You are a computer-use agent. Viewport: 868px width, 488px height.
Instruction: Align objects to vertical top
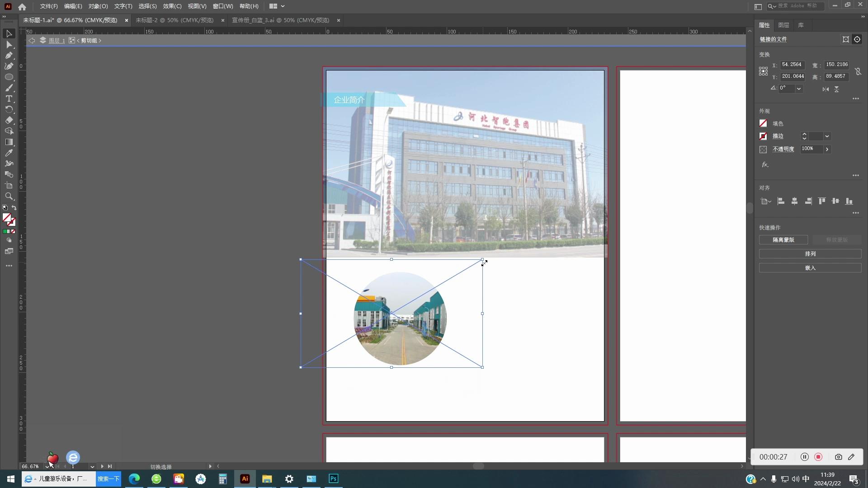822,202
